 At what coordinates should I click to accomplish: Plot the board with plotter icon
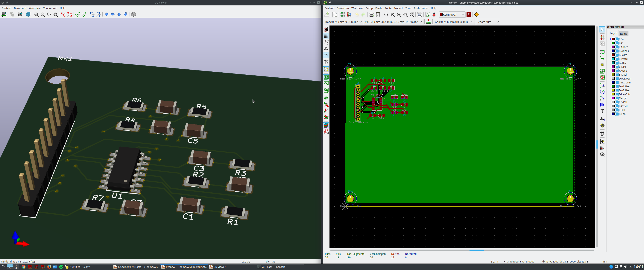[378, 14]
